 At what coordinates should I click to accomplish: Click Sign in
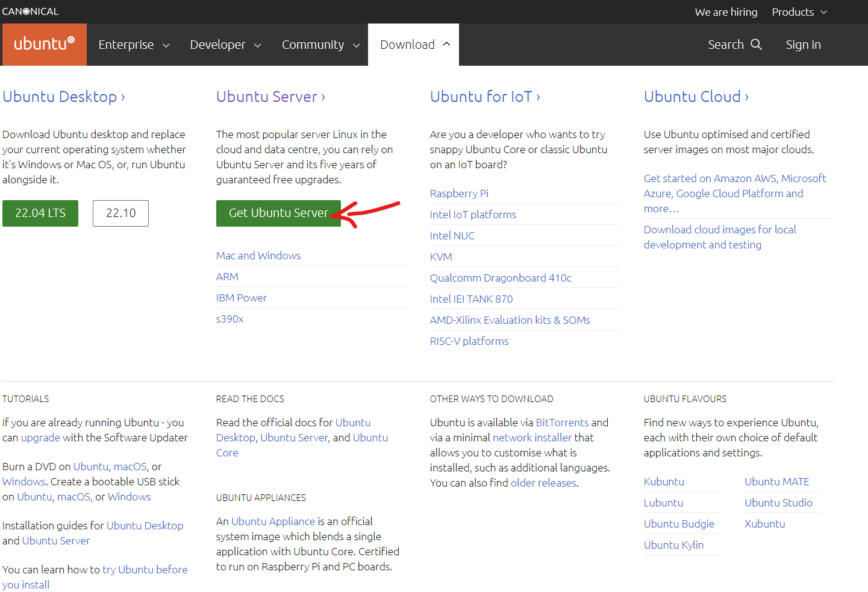(803, 45)
